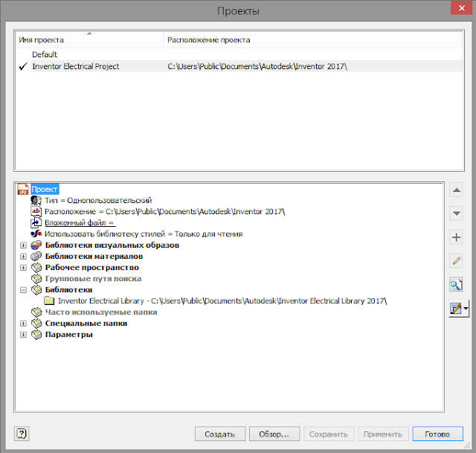Click Готово to finish
Viewport: 476px width, 453px height.
(438, 434)
